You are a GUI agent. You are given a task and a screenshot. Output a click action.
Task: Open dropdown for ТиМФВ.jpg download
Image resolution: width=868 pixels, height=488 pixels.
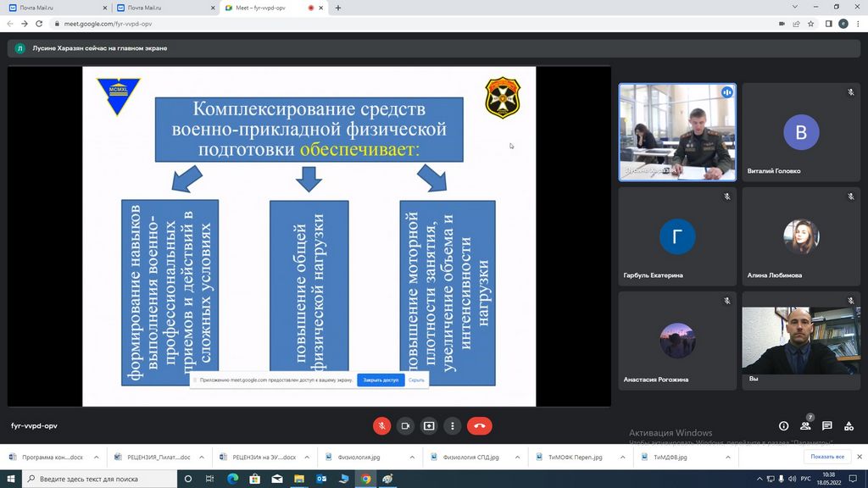(727, 457)
